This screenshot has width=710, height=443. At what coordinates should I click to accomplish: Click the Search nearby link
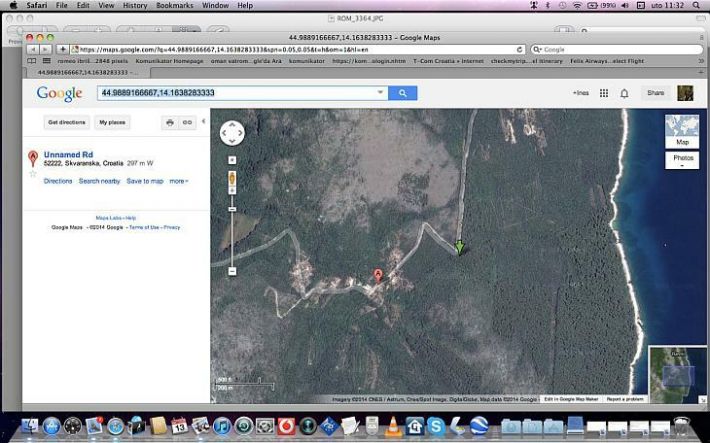point(99,181)
